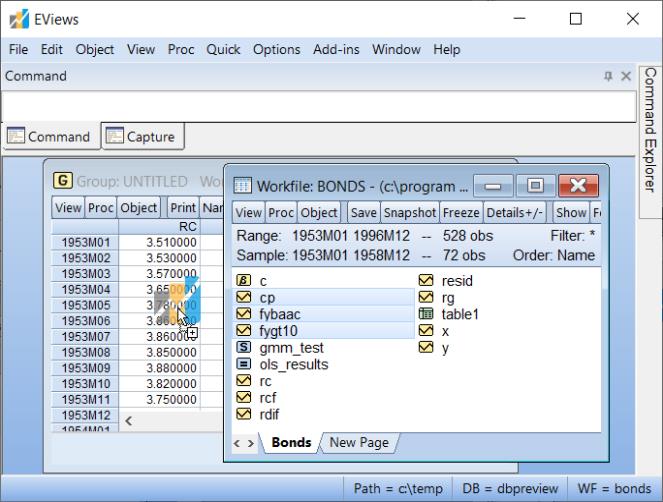Pin the Command window with pushpin icon
The height and width of the screenshot is (502, 663).
pyautogui.click(x=608, y=76)
